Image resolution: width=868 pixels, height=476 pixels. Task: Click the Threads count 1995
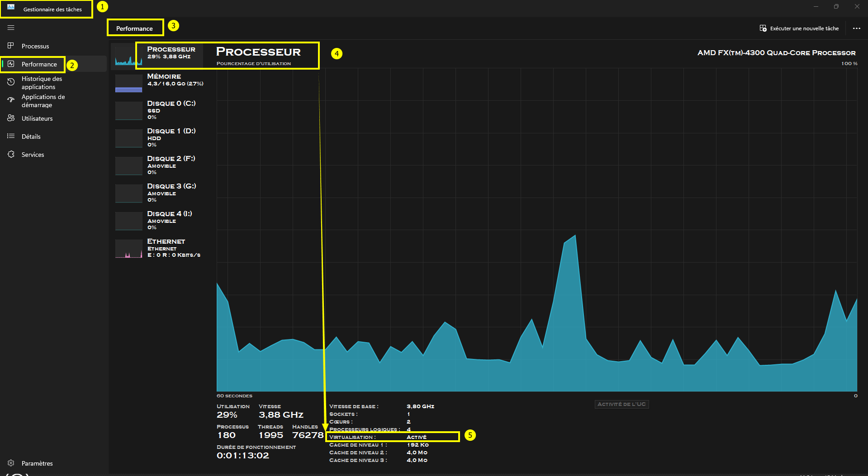click(271, 435)
